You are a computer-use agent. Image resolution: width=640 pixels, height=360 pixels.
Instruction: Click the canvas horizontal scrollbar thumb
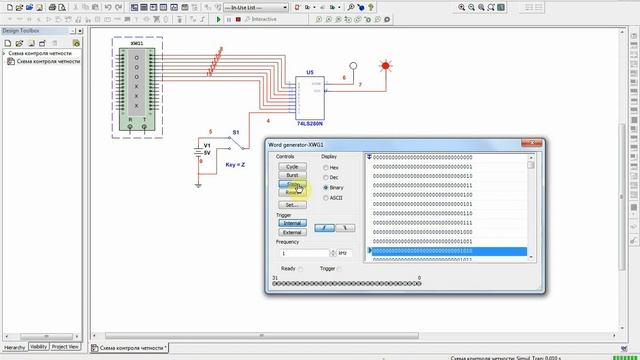tap(262, 336)
